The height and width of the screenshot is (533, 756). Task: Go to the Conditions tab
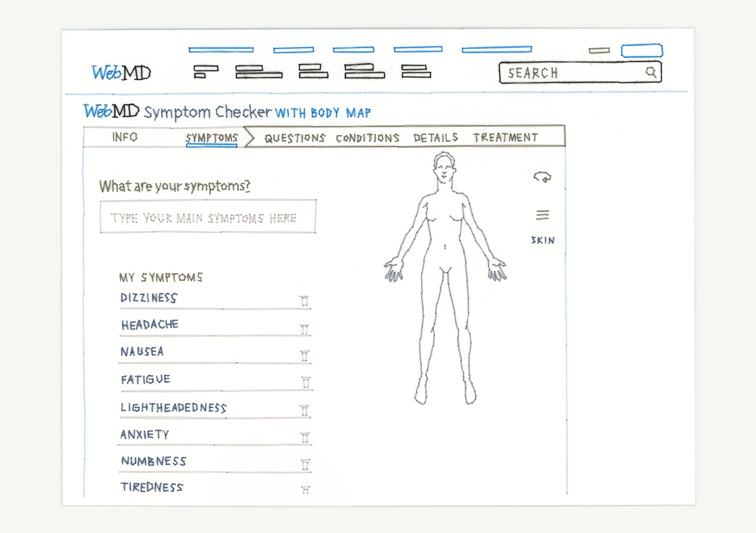click(367, 138)
